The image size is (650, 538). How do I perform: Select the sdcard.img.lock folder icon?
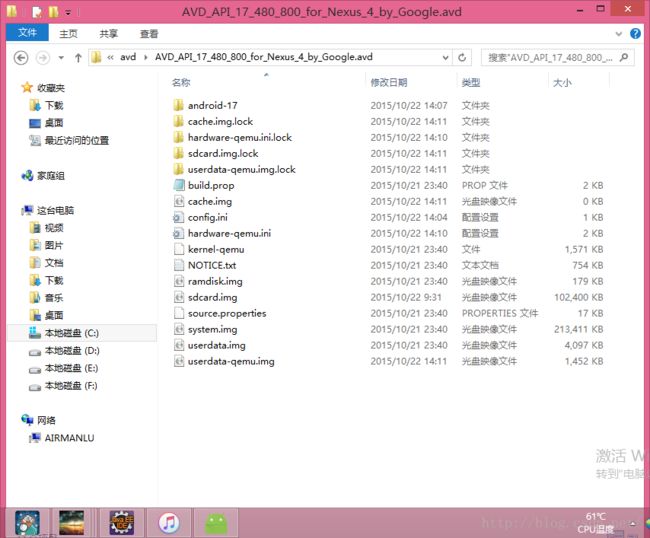click(x=179, y=153)
